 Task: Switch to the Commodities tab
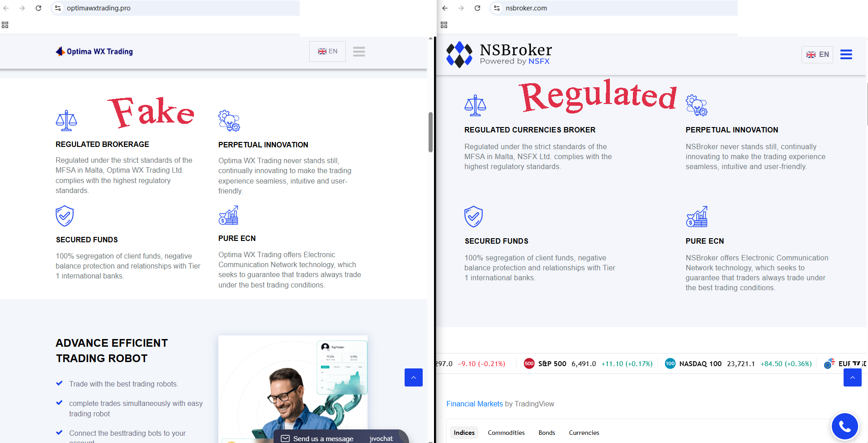click(506, 433)
